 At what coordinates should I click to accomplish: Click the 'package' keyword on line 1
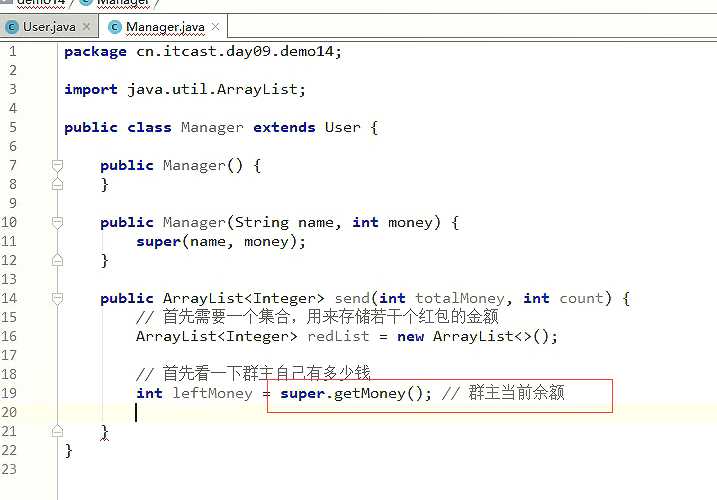(95, 52)
